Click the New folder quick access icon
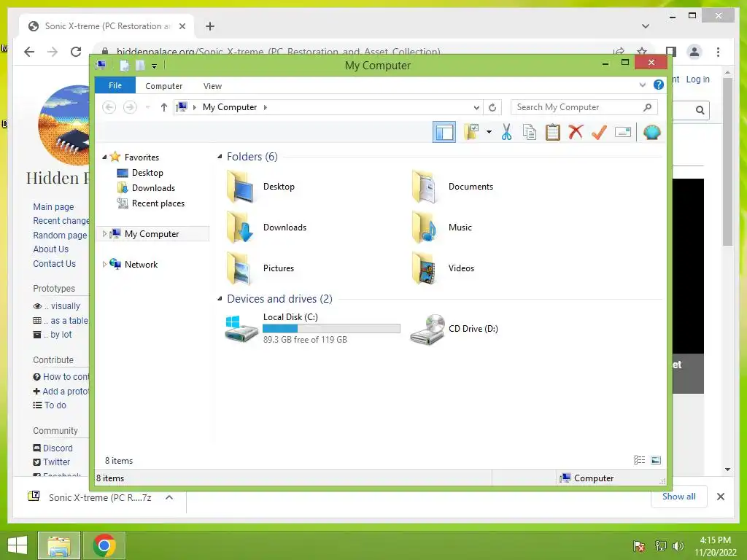Screen dimensions: 747x560 click(140, 65)
